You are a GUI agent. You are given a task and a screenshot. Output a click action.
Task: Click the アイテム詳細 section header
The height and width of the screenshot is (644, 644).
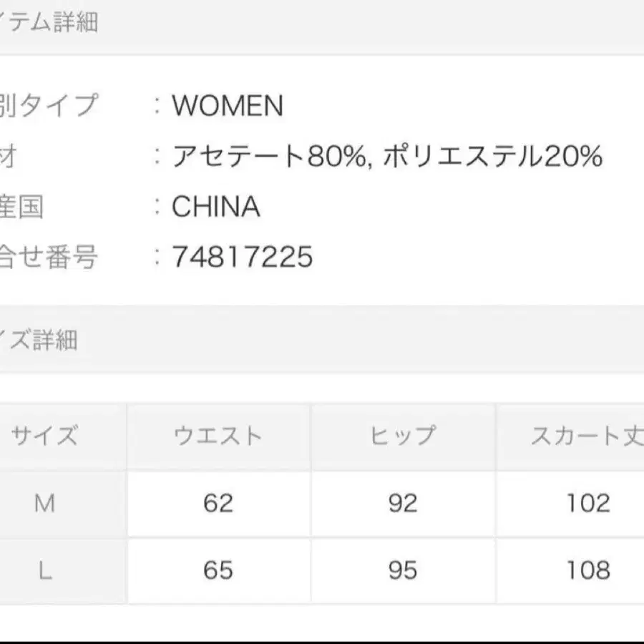(x=49, y=23)
